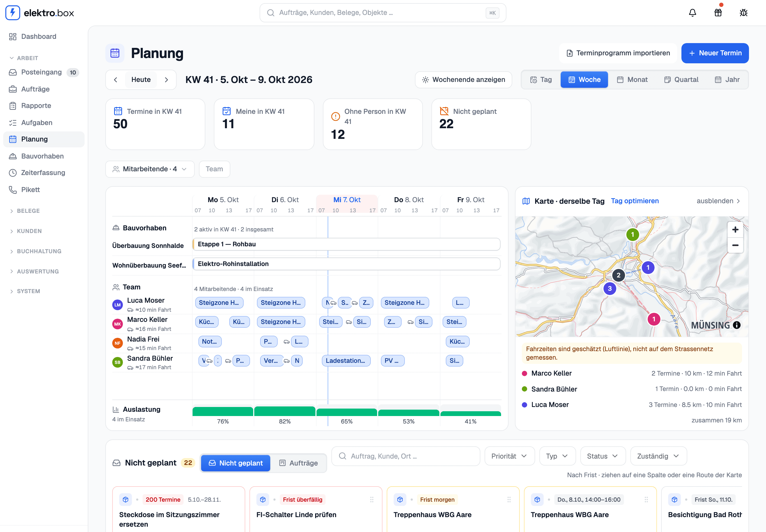
Task: Open the Typ filter dropdown
Action: 557,456
